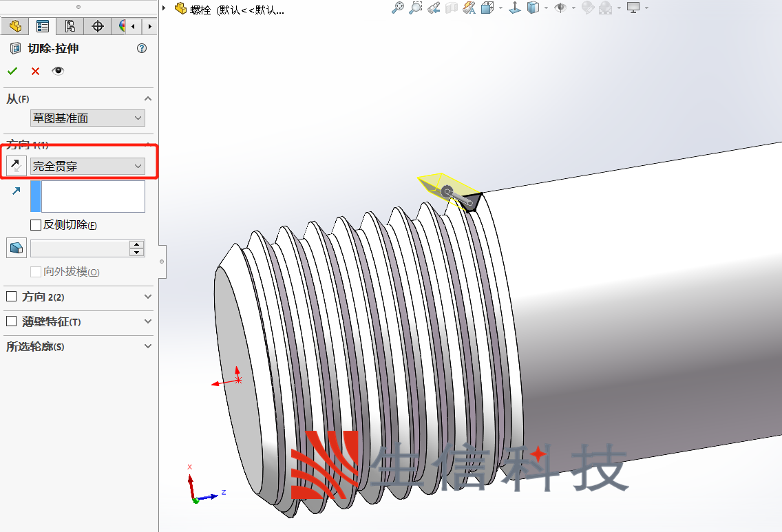Open the 完全贯穿 end condition dropdown
The image size is (782, 532).
click(x=87, y=166)
